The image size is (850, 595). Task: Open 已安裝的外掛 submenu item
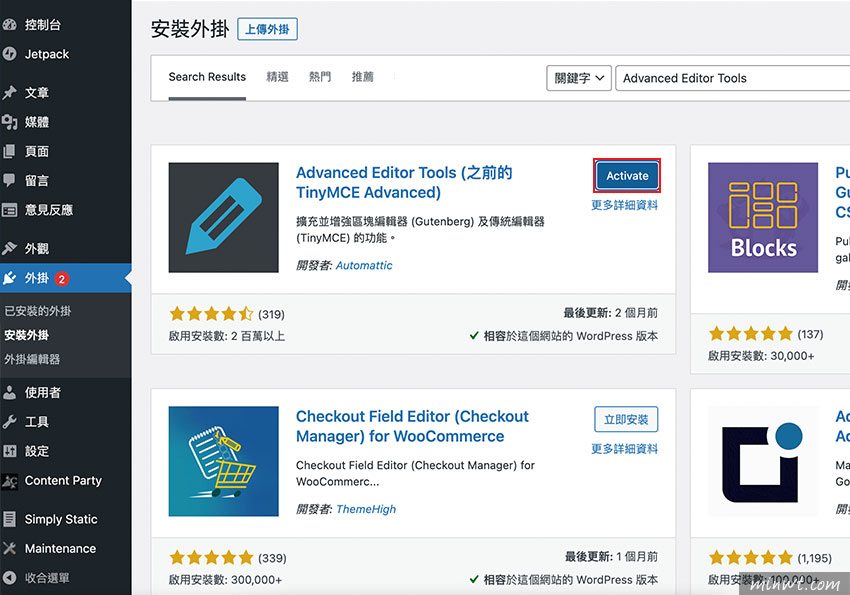[38, 311]
